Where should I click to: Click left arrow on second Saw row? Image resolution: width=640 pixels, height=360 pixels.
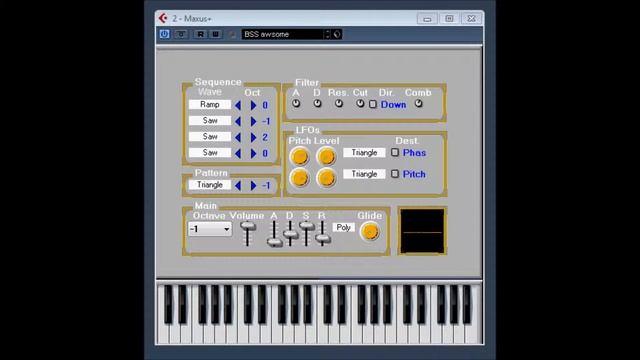coord(238,121)
